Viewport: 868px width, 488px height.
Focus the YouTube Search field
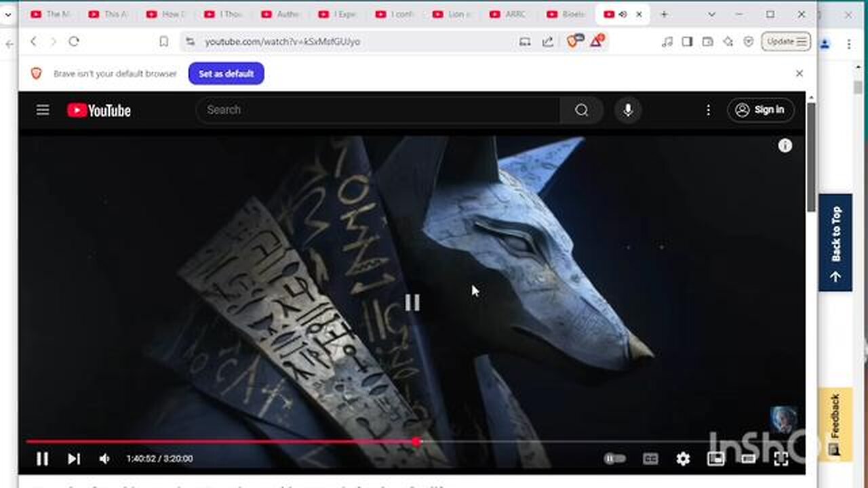coord(378,110)
